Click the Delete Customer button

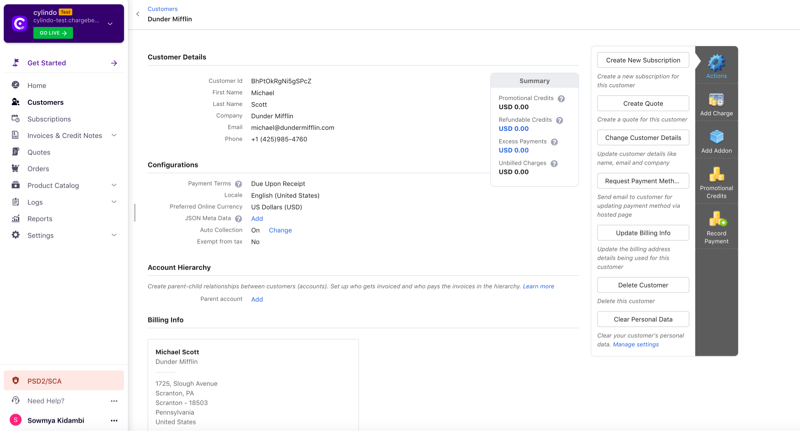click(643, 285)
